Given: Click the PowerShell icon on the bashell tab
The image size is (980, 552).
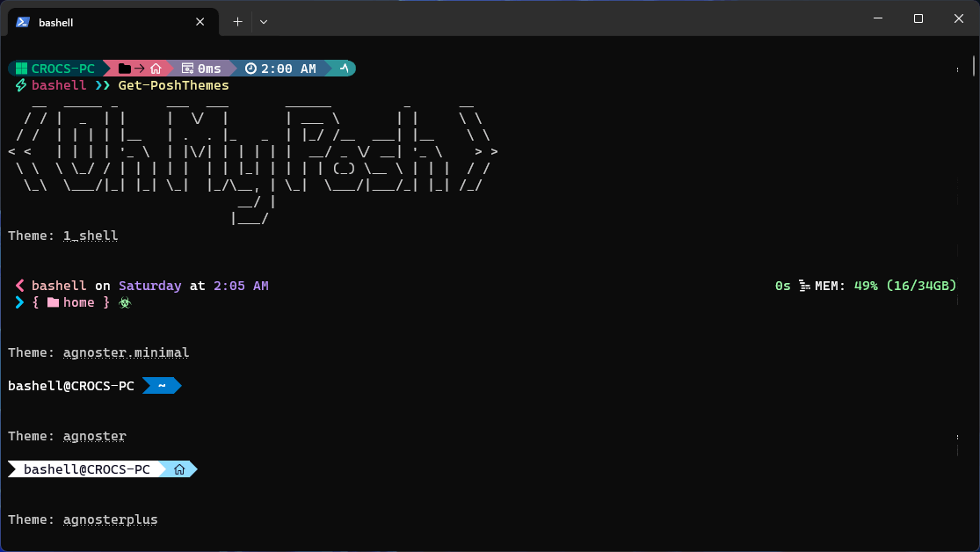Looking at the screenshot, I should 23,22.
